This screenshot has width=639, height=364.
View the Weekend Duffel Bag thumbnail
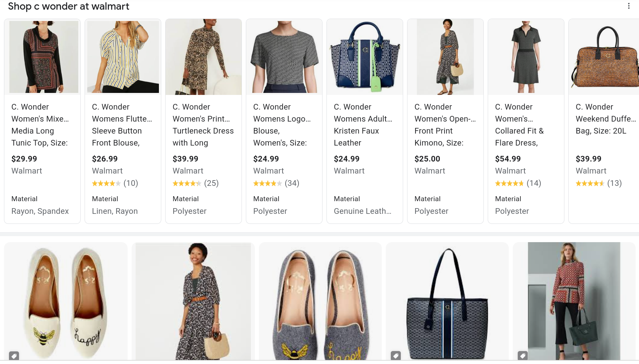coord(605,57)
